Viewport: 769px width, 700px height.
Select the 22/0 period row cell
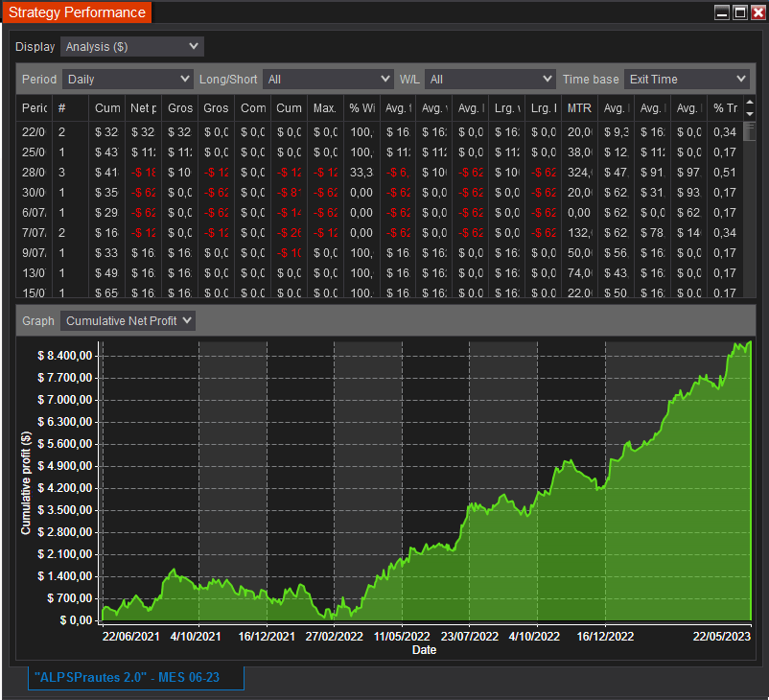click(x=34, y=132)
